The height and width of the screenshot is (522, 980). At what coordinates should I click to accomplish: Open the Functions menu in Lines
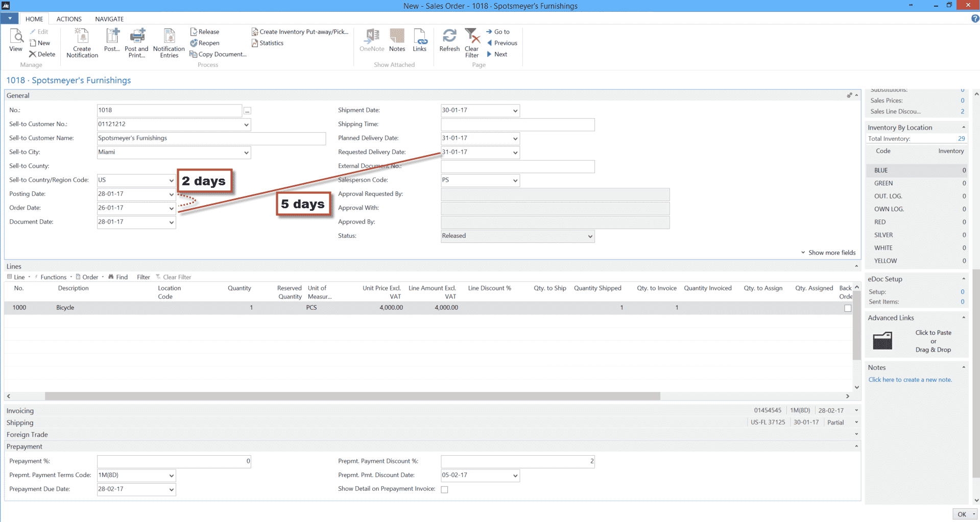coord(53,277)
